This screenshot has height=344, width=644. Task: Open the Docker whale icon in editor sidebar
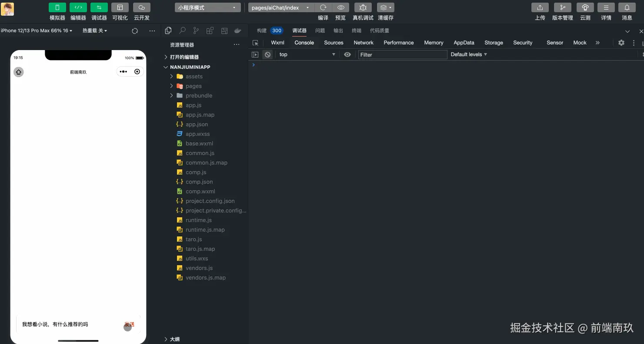[237, 30]
